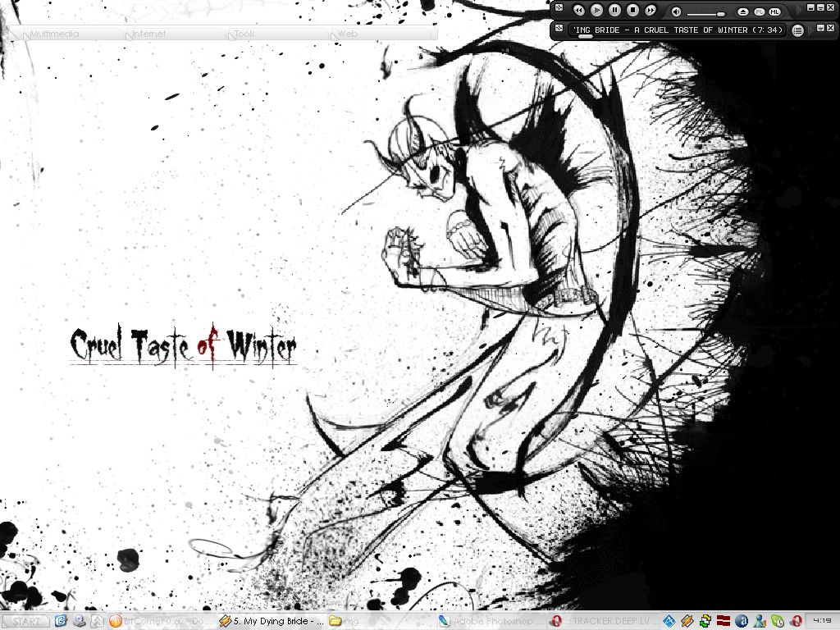Click the song seek position slider
Viewport: 840px width, 630px height.
pyautogui.click(x=585, y=36)
